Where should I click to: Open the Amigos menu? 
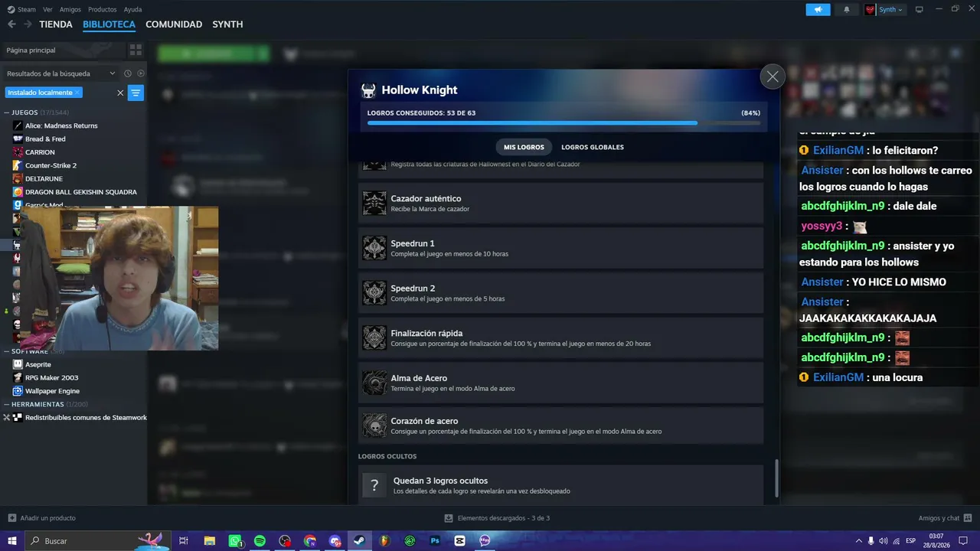[x=70, y=9]
